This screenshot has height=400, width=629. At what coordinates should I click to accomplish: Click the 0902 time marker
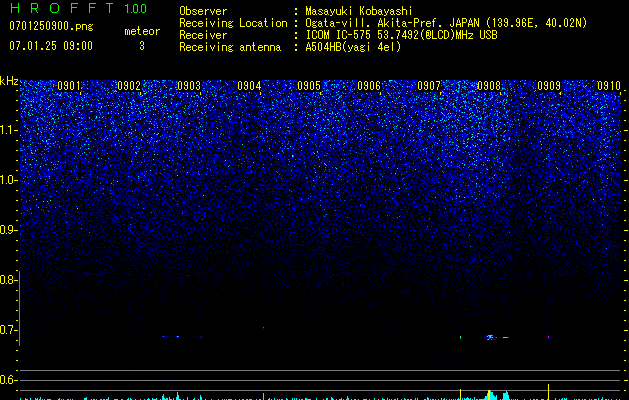pyautogui.click(x=129, y=86)
